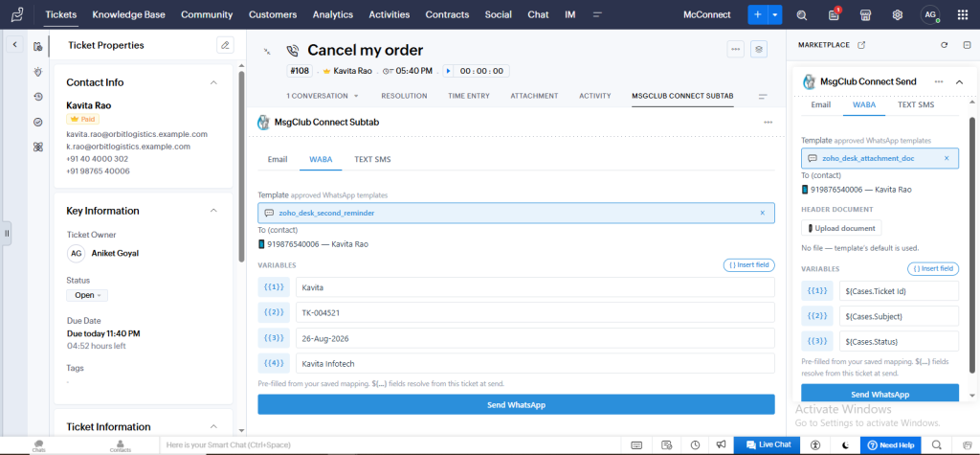980x455 pixels.
Task: Click the shrink arrows icon near title
Action: pos(267,52)
